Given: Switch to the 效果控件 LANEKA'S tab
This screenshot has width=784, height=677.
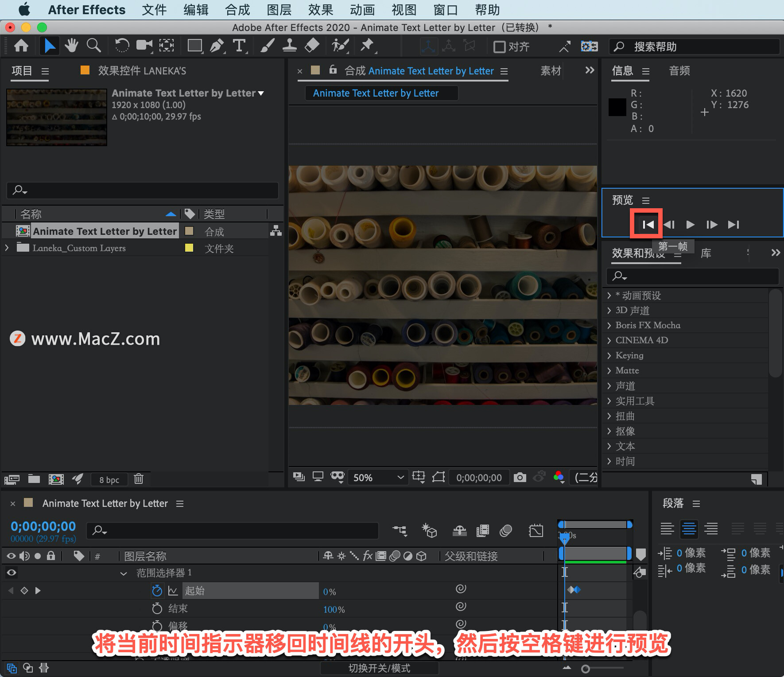Looking at the screenshot, I should (x=142, y=70).
